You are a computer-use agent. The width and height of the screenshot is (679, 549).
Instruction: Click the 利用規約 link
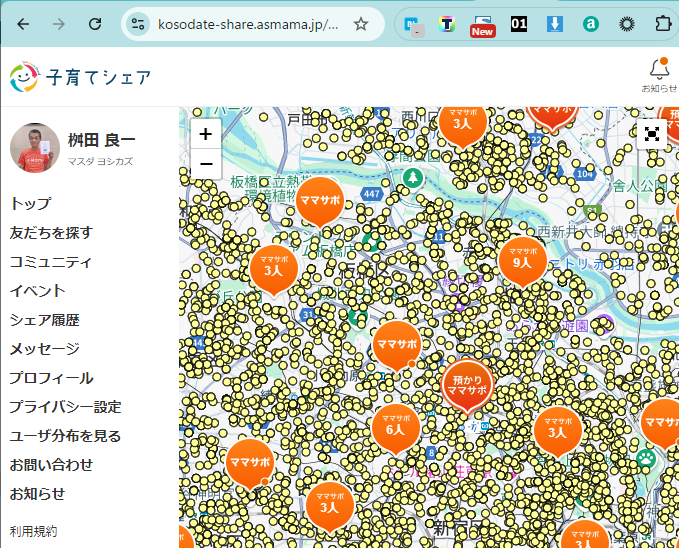pos(33,531)
